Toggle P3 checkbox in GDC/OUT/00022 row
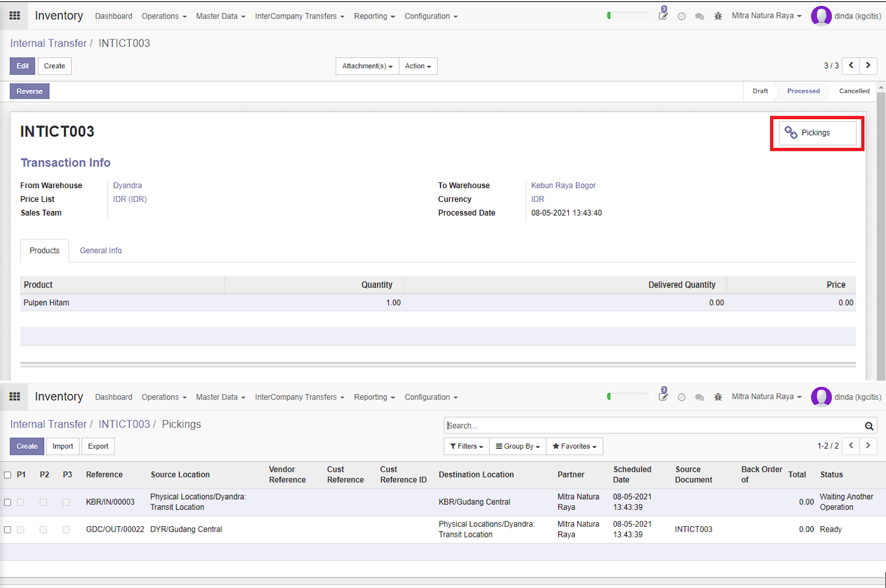Image resolution: width=886 pixels, height=588 pixels. click(x=66, y=529)
